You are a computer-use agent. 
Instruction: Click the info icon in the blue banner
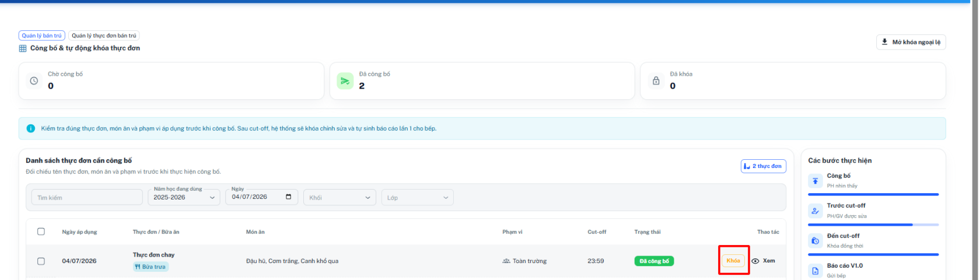(31, 128)
